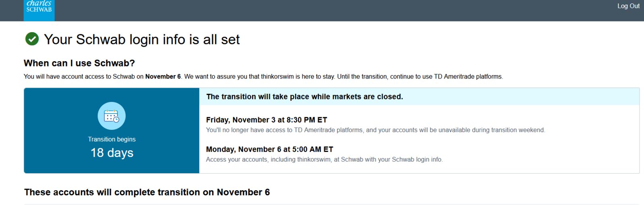Click the 'Your Schwab login info is all set' heading
This screenshot has height=205, width=644.
(141, 39)
